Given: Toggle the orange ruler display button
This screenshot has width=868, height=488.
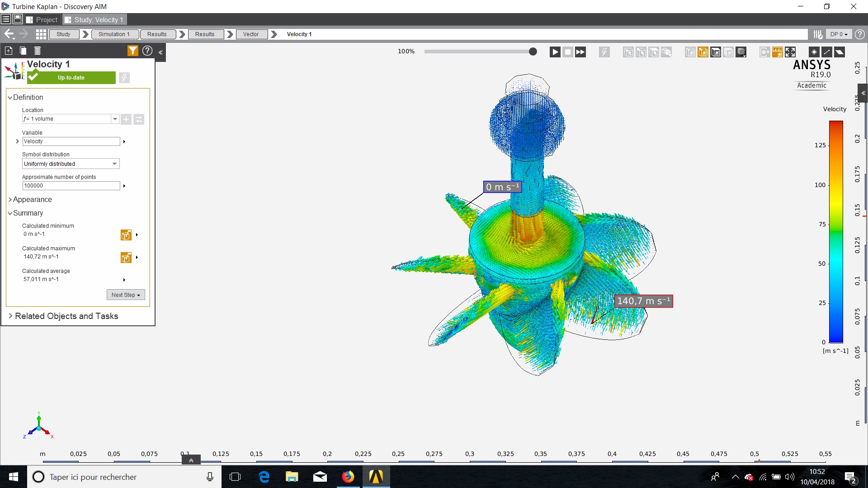Looking at the screenshot, I should pos(778,52).
